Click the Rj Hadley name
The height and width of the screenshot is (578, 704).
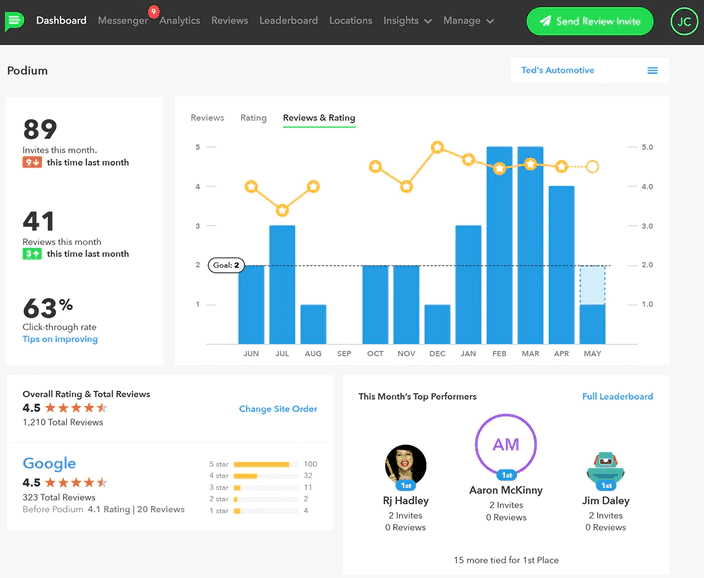click(406, 501)
